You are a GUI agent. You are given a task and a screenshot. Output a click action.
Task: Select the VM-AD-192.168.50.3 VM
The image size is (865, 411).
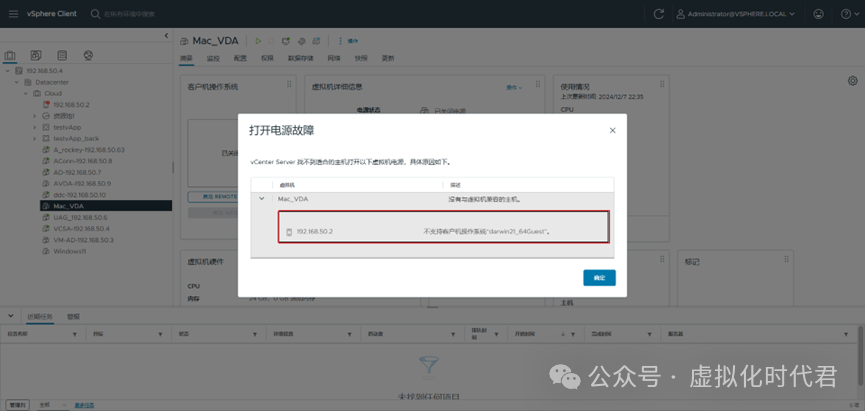(x=83, y=240)
